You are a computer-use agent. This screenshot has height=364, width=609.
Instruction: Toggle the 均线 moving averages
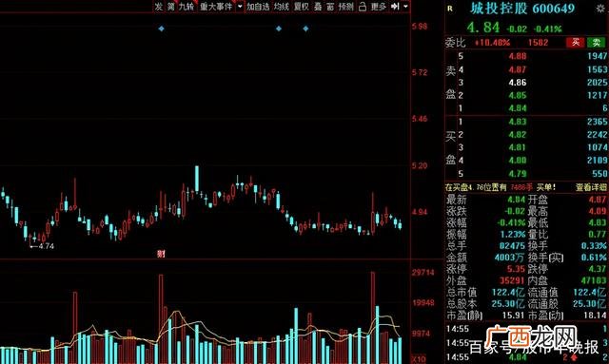click(x=282, y=7)
